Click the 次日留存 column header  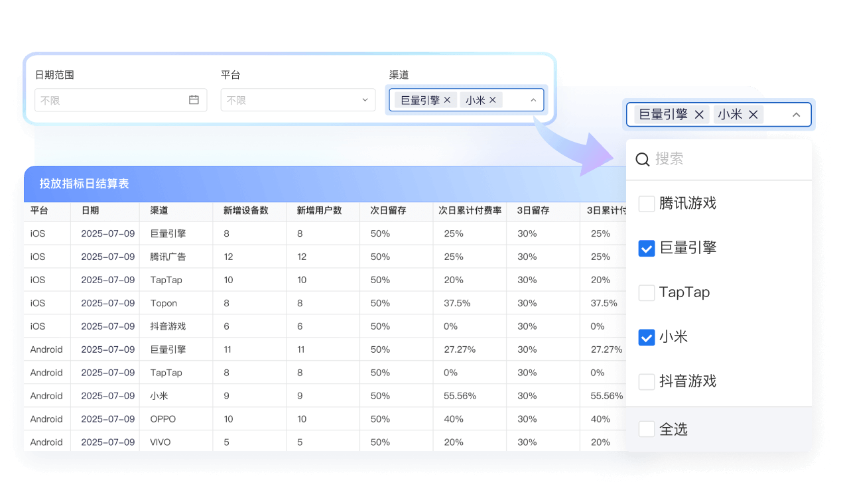388,211
